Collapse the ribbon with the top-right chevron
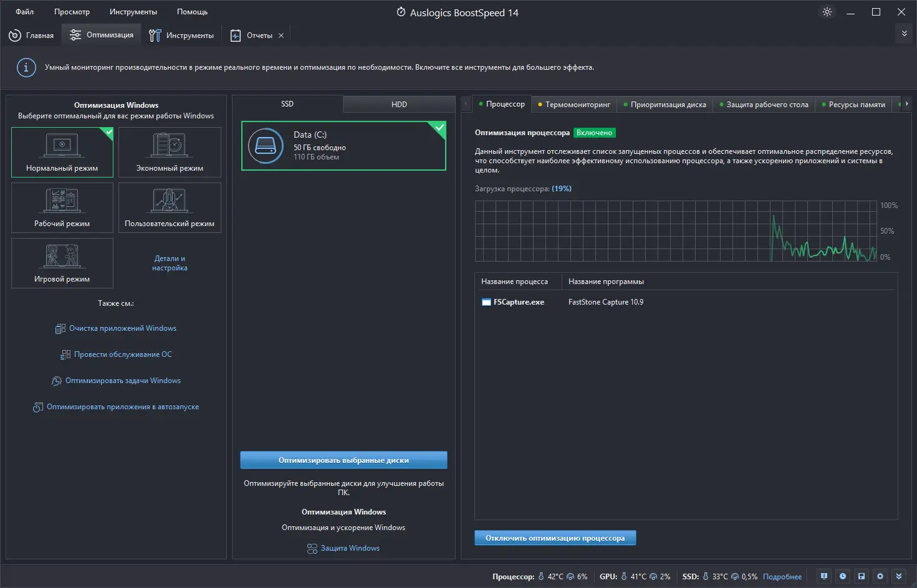The height and width of the screenshot is (588, 917). pos(905,34)
